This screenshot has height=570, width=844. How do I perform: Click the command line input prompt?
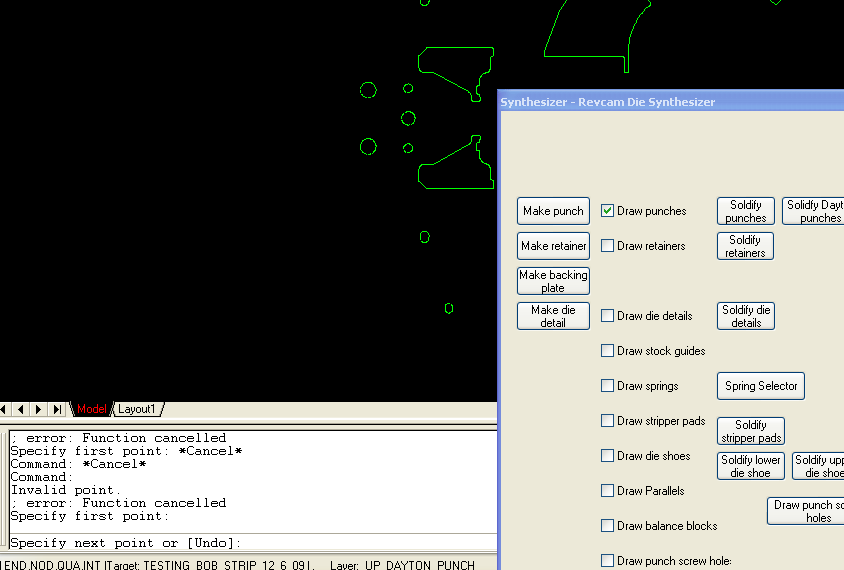tap(253, 543)
